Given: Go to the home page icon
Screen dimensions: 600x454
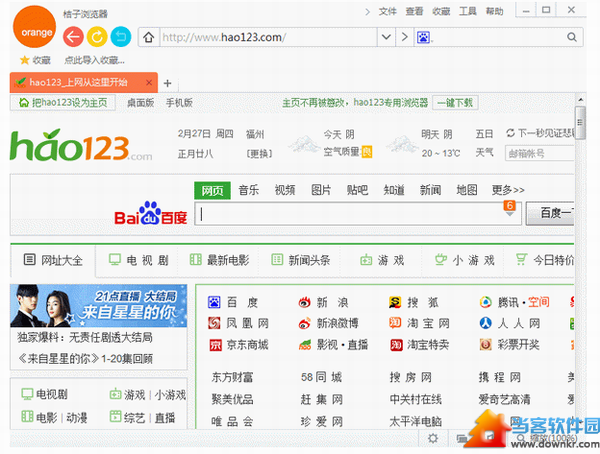Looking at the screenshot, I should [149, 37].
